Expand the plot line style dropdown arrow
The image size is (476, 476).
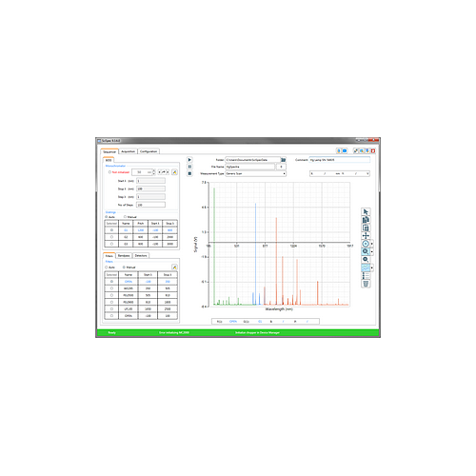tap(372, 268)
